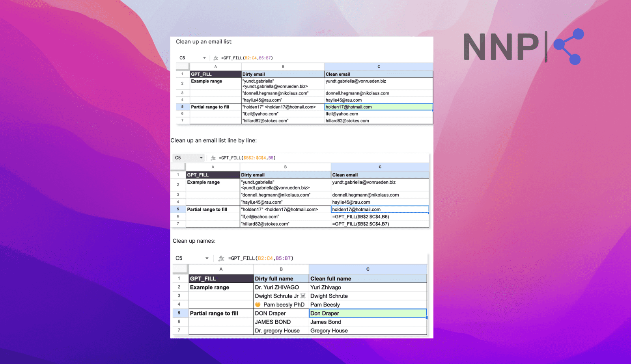Select the Gregory House cell
Screen dimensions: 631x364
coord(368,331)
